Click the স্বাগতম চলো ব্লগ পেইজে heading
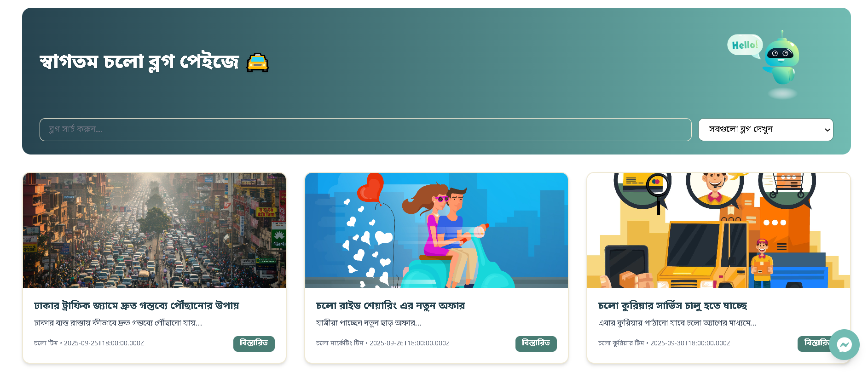The height and width of the screenshot is (372, 868). tap(139, 62)
